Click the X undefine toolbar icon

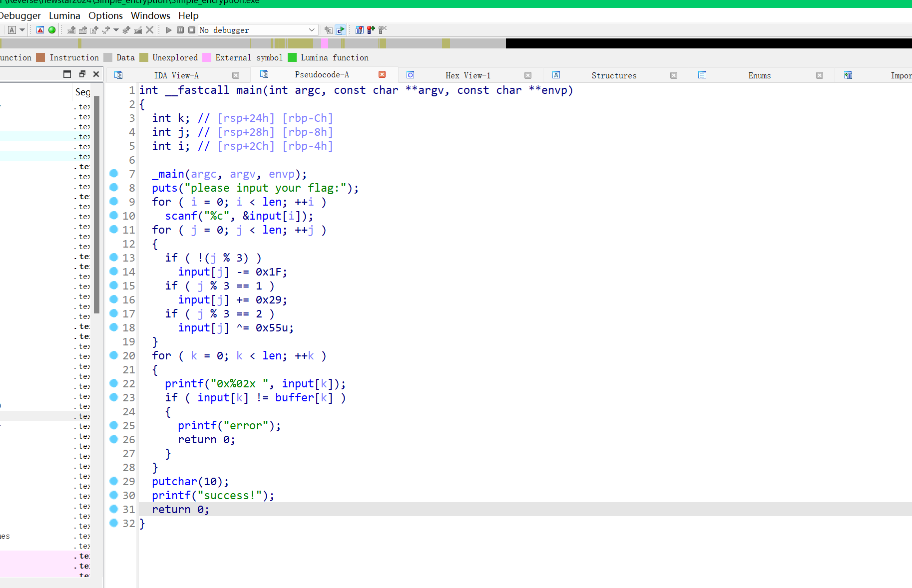149,30
